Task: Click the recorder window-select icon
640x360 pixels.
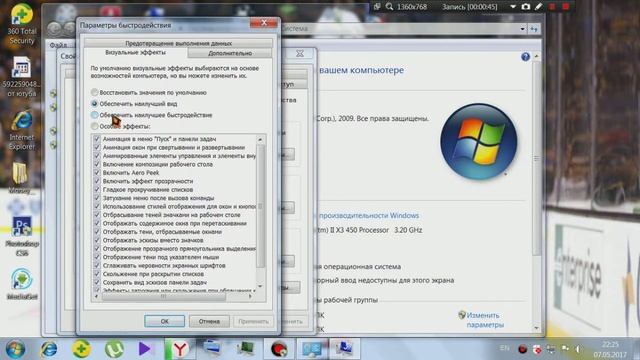Action: (377, 7)
